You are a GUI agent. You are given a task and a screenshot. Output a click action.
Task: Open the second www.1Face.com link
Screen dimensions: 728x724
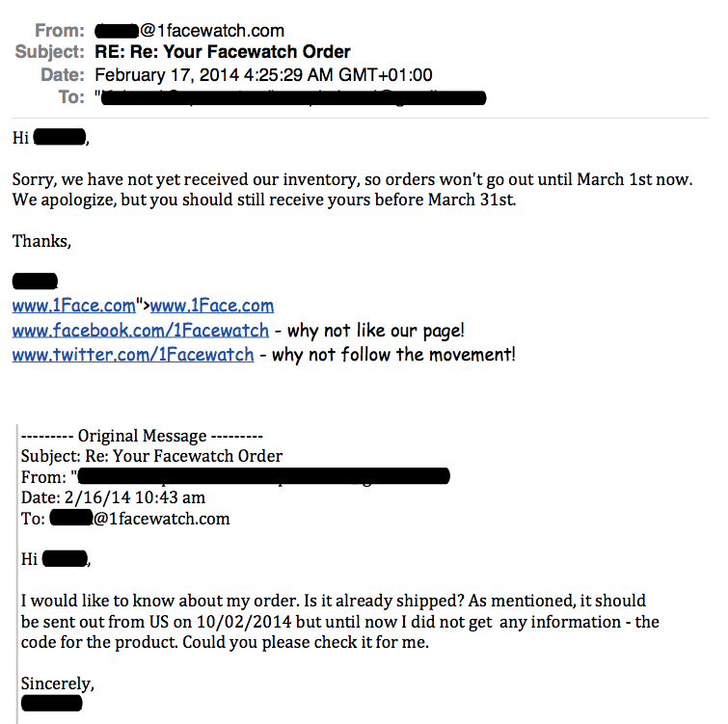(212, 306)
